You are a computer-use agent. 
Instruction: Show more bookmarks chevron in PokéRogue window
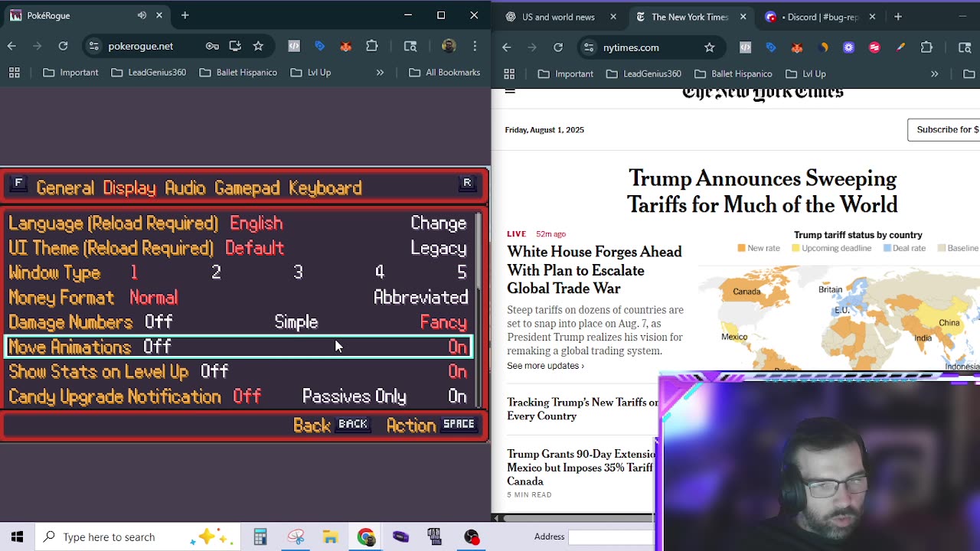click(x=380, y=72)
